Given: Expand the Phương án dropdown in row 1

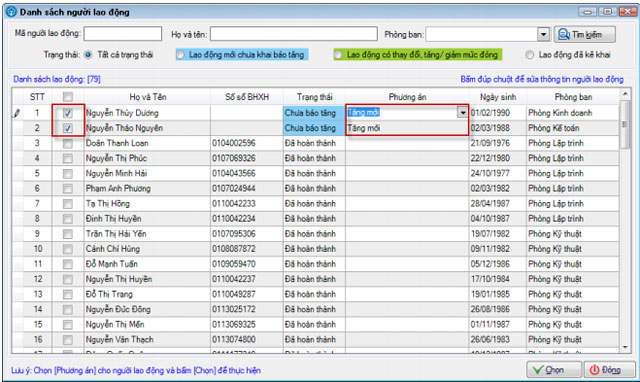Looking at the screenshot, I should click(x=462, y=113).
